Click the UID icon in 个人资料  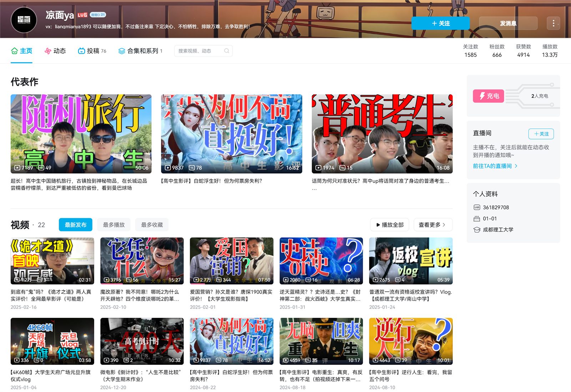(x=477, y=207)
